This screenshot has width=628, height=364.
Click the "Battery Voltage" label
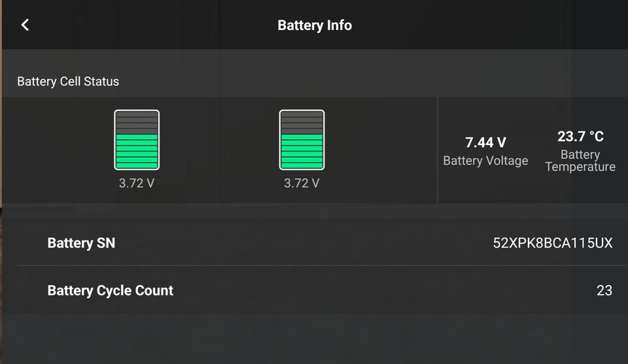(x=485, y=161)
